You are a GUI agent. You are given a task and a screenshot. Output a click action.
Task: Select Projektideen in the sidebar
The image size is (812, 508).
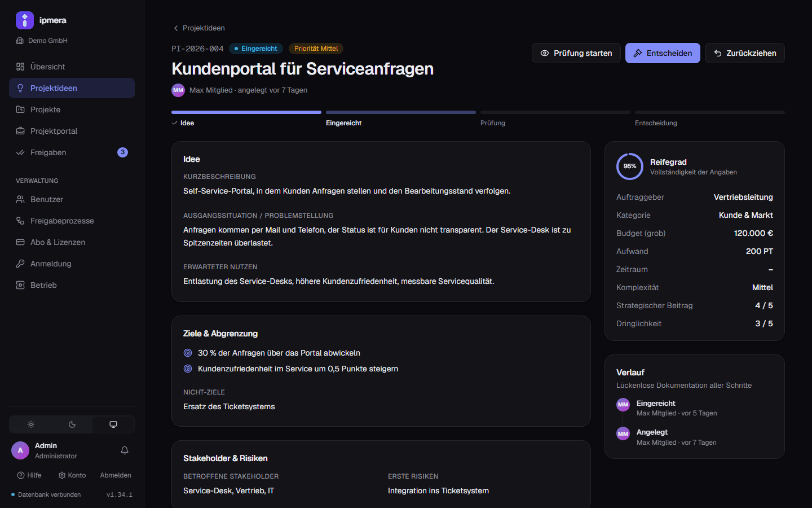click(x=72, y=88)
